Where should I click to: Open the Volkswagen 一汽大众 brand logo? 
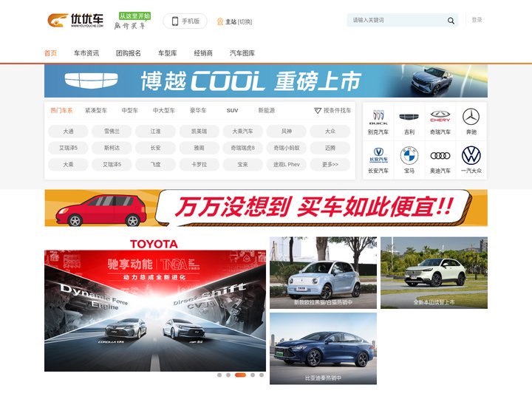tap(471, 155)
